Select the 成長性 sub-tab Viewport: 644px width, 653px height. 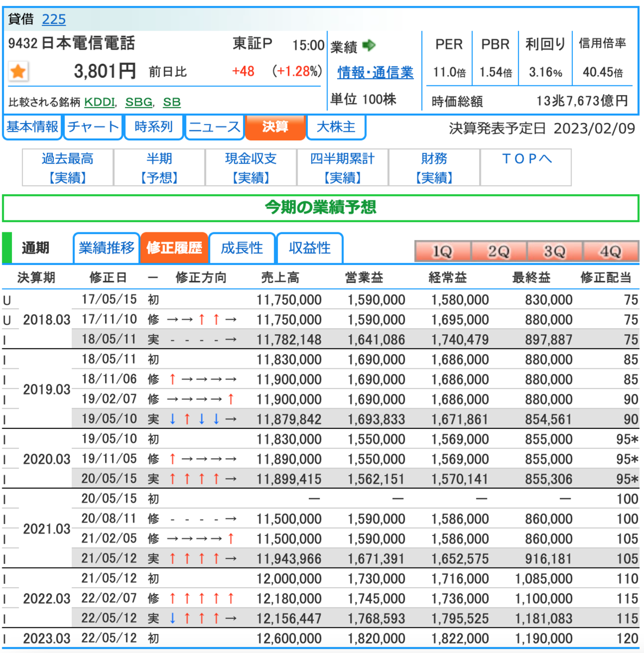[x=242, y=248]
